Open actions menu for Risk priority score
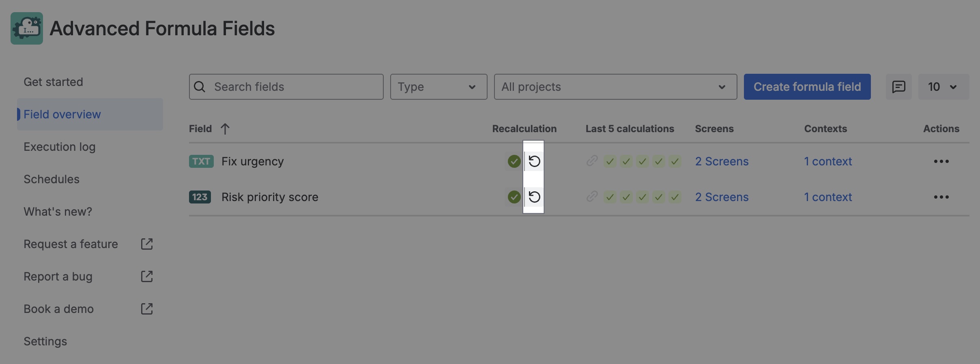The height and width of the screenshot is (364, 980). tap(941, 197)
